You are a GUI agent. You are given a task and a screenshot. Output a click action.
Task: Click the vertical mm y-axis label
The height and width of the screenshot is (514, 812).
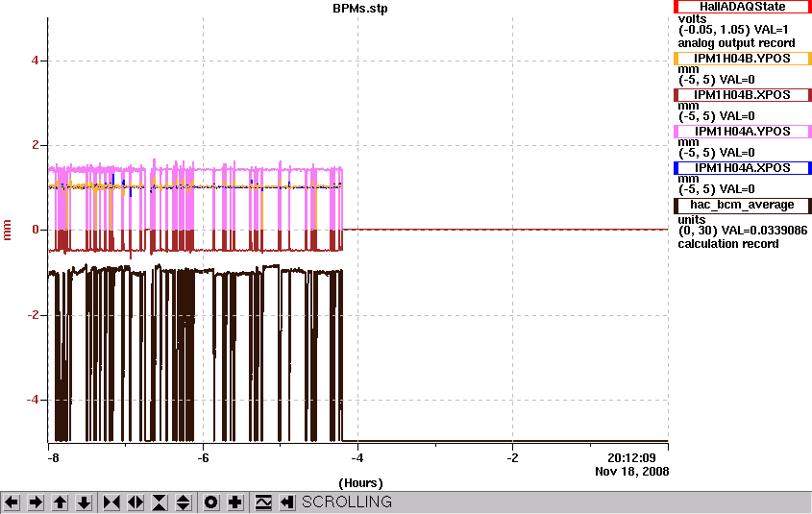[x=8, y=230]
